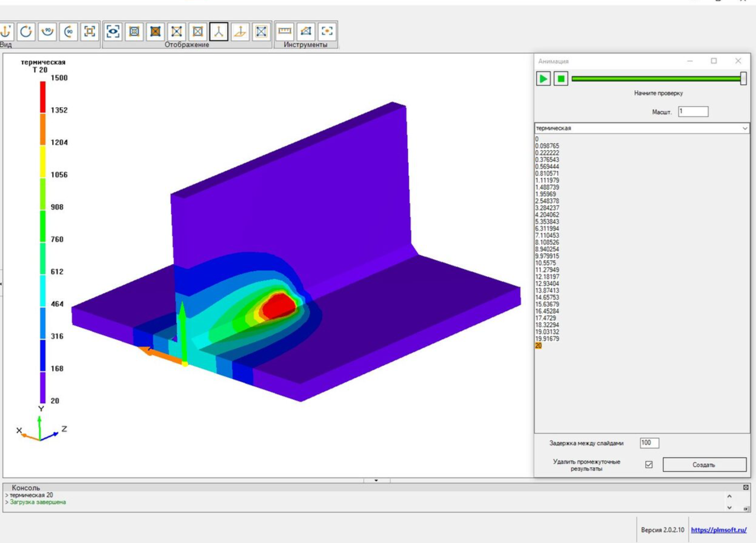Screen dimensions: 756x543
Task: Select time step 0.222222
Action: tap(547, 153)
